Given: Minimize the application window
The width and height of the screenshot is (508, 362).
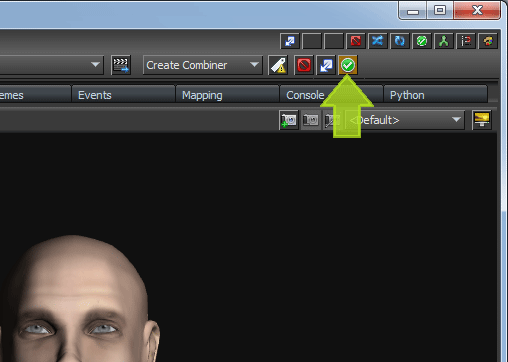Looking at the screenshot, I should click(413, 11).
